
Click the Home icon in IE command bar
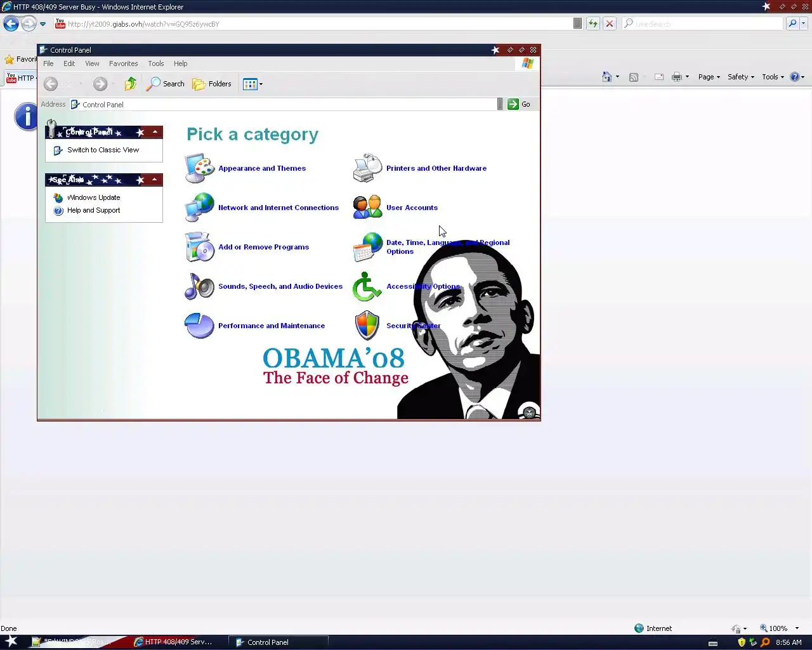click(x=607, y=77)
